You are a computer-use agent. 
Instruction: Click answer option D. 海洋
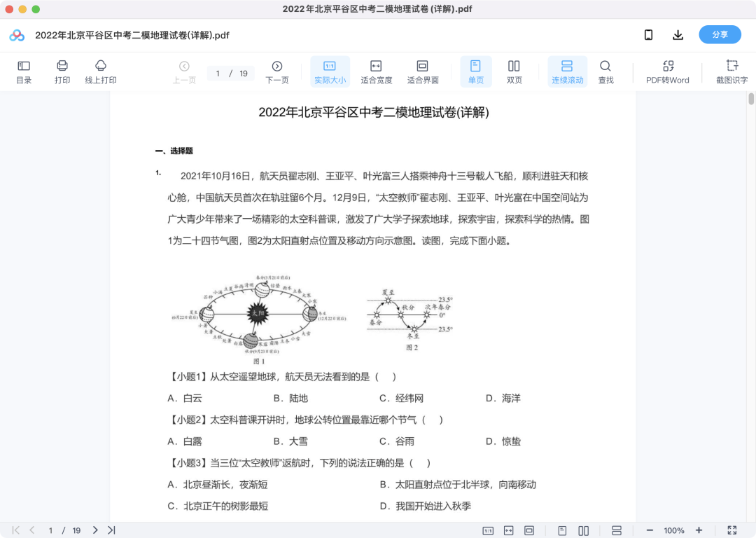click(503, 399)
